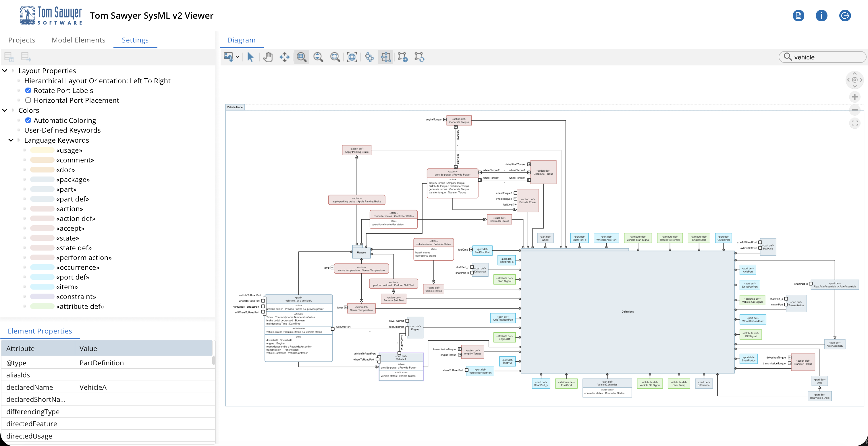Screen dimensions: 868x446
Task: Click the fit-in-canvas globe icon
Action: 352,57
